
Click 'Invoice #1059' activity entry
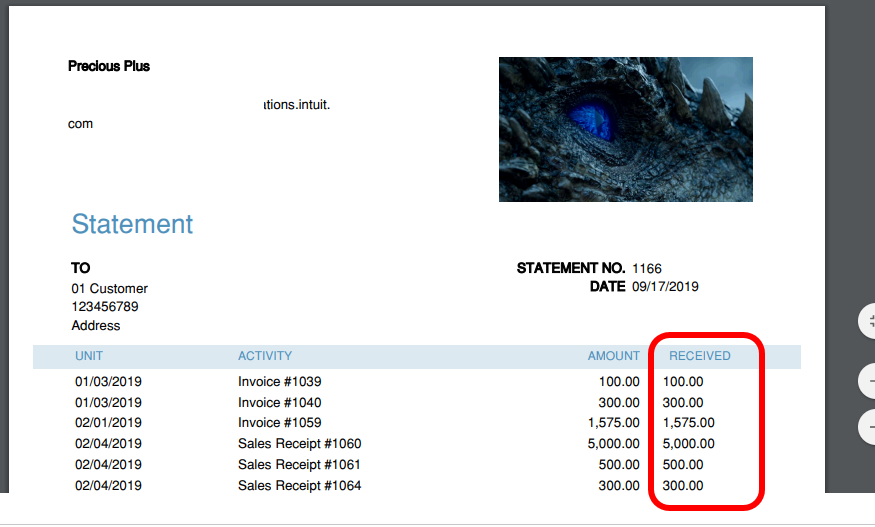(280, 423)
